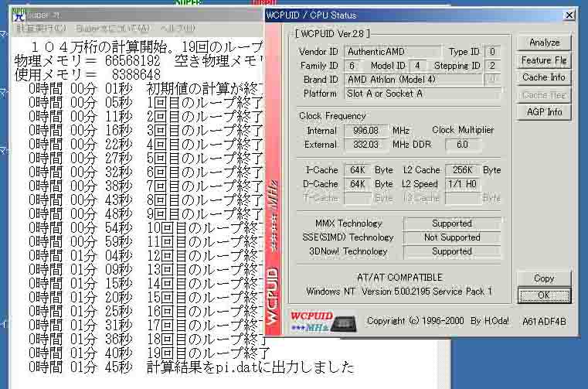Click the L2 Speed 1/1 H0 value
The image size is (588, 389).
tap(463, 184)
